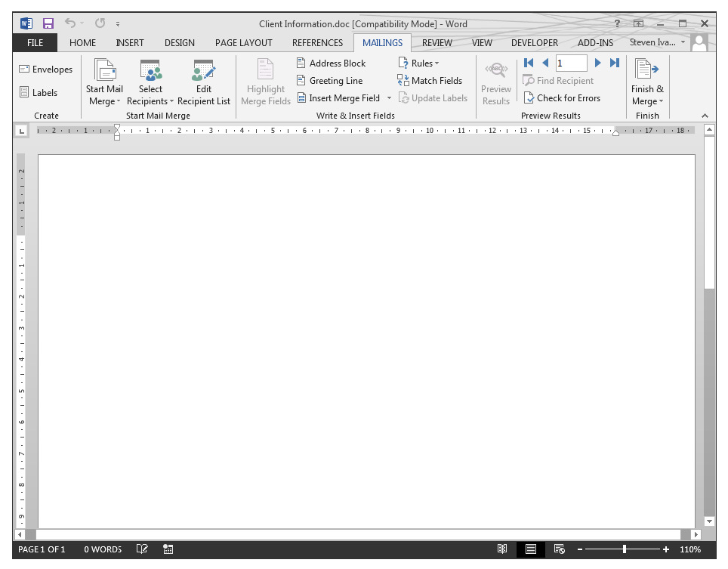Go to the first record
The image size is (728, 569).
tap(529, 63)
